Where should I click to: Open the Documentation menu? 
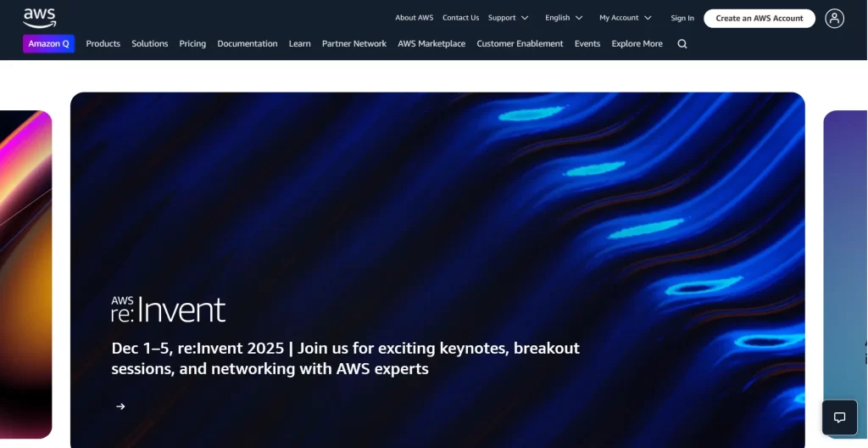coord(248,44)
